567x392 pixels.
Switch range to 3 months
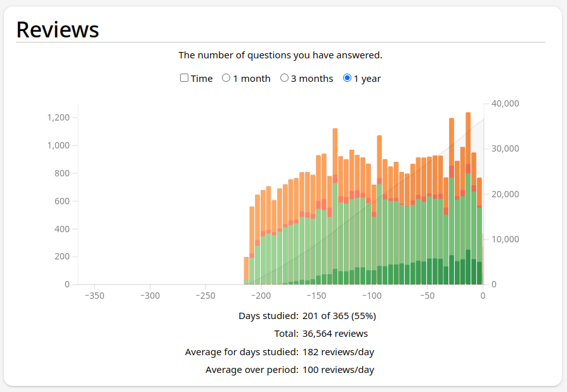pos(284,78)
